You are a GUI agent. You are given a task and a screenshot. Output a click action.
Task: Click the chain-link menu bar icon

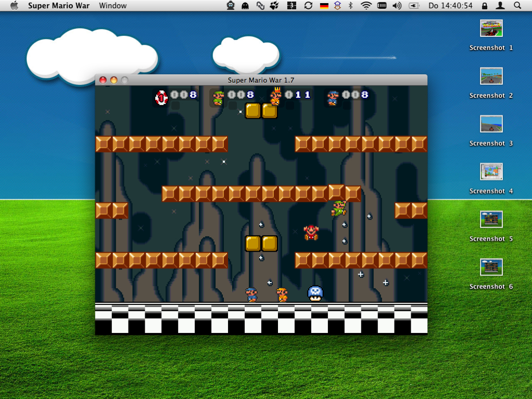[260, 5]
